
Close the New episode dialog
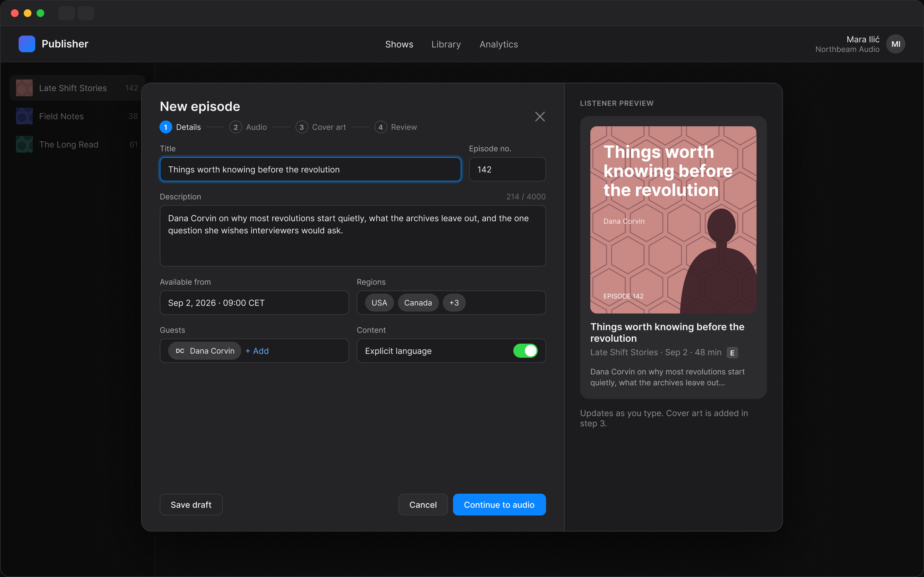pyautogui.click(x=540, y=116)
